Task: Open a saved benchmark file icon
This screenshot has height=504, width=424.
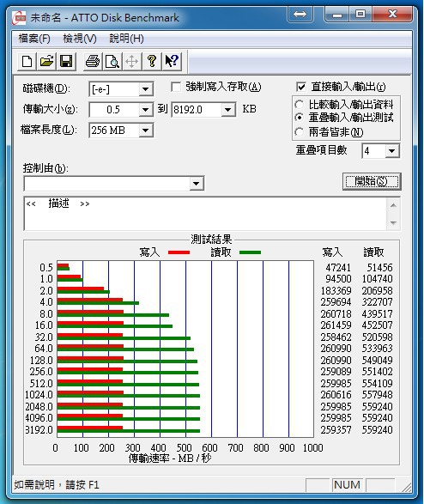Action: pos(46,61)
